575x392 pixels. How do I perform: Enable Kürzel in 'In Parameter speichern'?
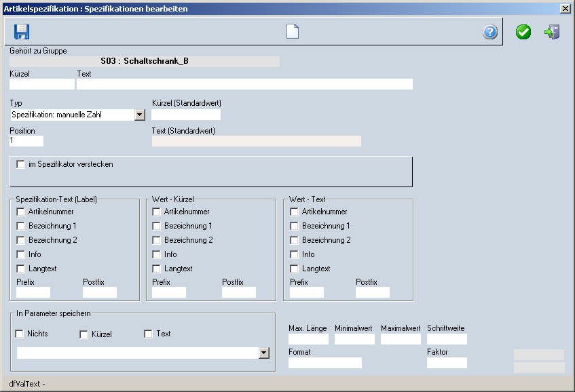tap(84, 334)
